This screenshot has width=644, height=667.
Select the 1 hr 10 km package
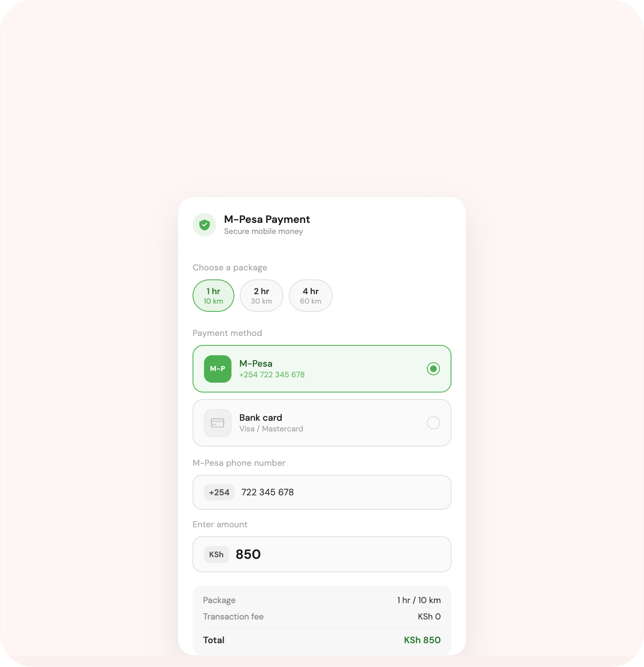click(213, 296)
